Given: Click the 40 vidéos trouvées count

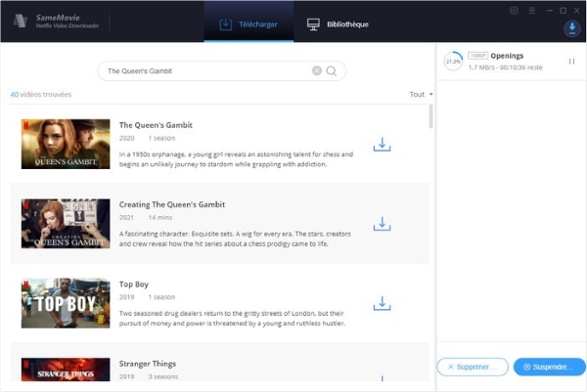Looking at the screenshot, I should tap(41, 94).
